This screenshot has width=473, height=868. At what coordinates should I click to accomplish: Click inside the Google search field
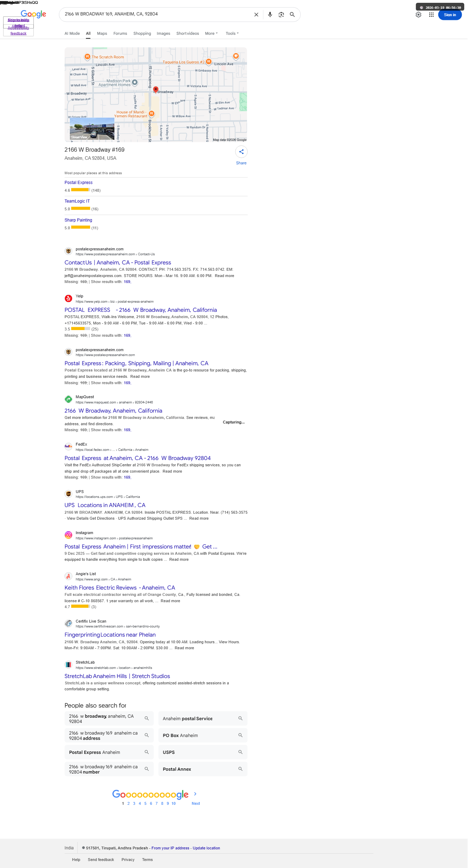[156, 14]
